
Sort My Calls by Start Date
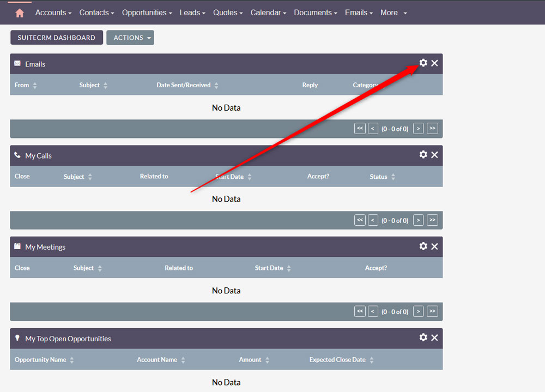(x=229, y=177)
